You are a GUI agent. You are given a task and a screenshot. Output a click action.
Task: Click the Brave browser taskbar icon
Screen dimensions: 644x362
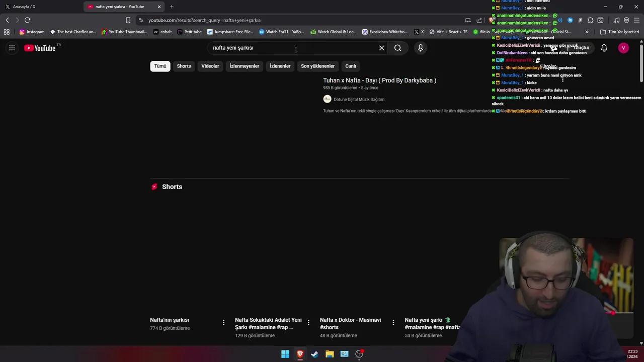(x=300, y=354)
